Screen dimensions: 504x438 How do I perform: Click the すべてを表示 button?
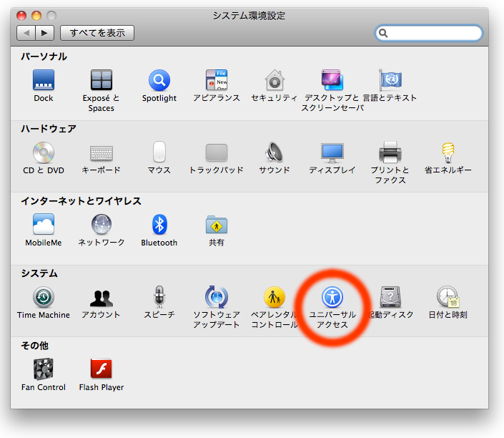[97, 33]
